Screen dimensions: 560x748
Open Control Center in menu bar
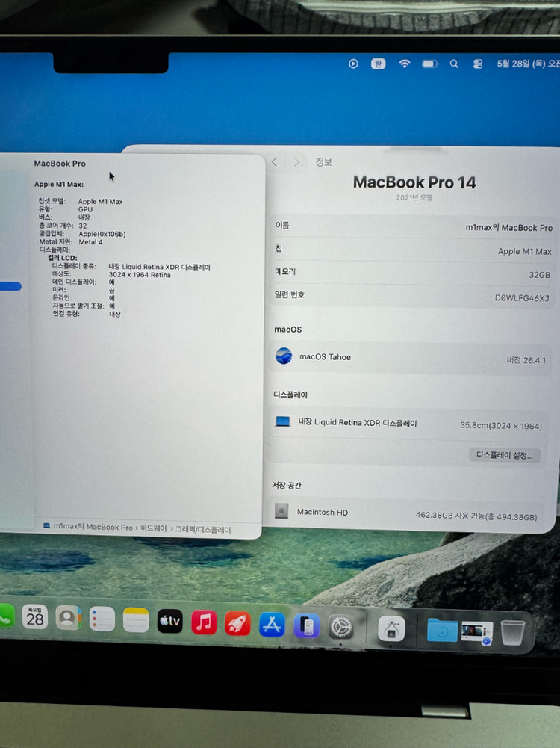coord(478,64)
